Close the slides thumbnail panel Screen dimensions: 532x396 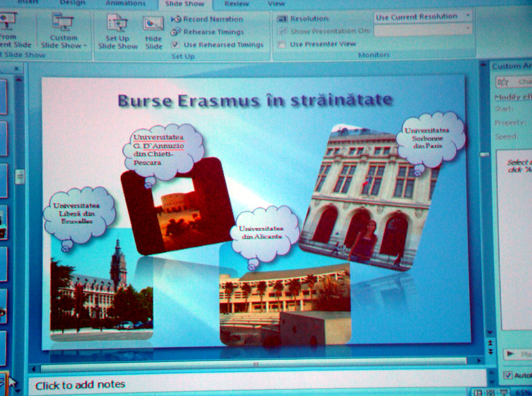tap(16, 69)
